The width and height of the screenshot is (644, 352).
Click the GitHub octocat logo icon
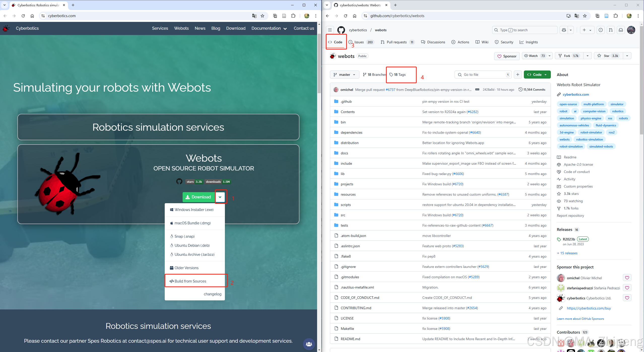point(341,30)
